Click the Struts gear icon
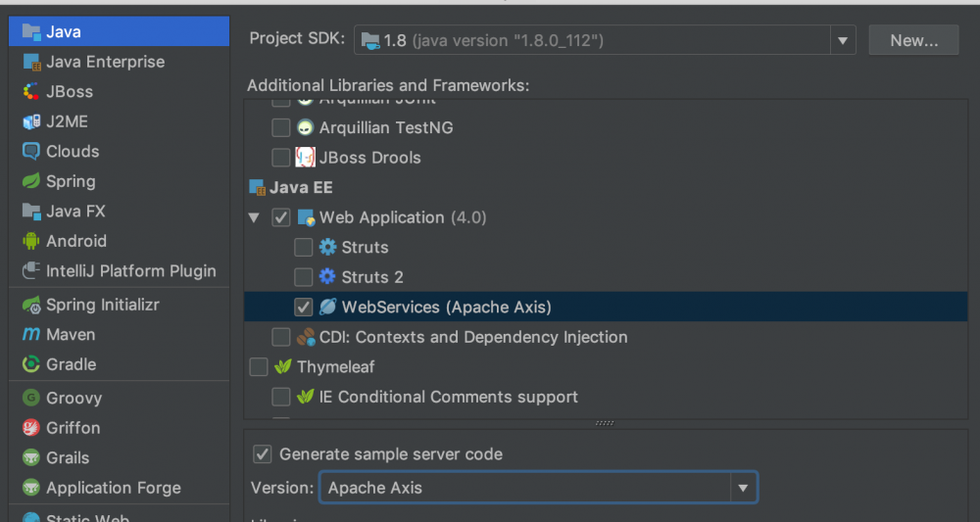The width and height of the screenshot is (980, 522). coord(327,247)
